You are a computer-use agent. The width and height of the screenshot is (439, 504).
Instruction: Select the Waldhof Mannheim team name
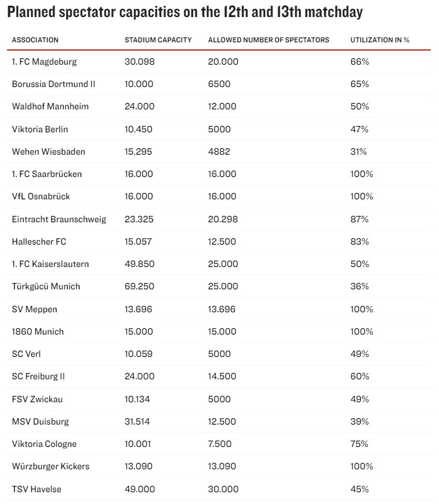click(x=51, y=106)
